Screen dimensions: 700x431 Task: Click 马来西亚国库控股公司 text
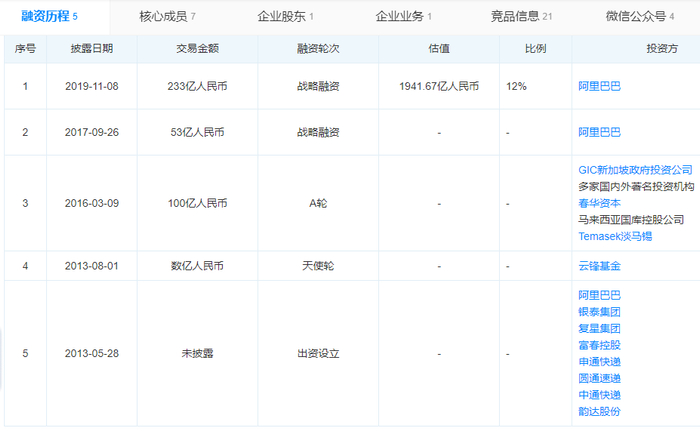pos(631,220)
